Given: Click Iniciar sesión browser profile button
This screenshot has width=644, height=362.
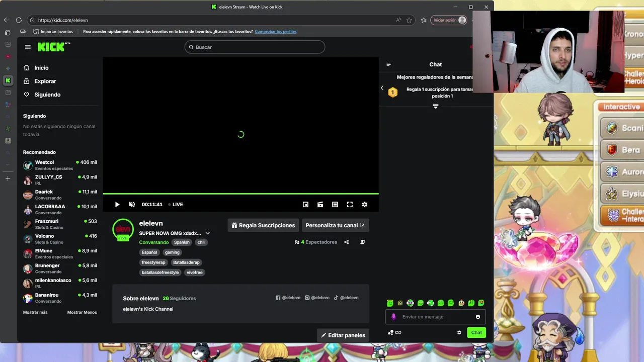Looking at the screenshot, I should pos(449,20).
